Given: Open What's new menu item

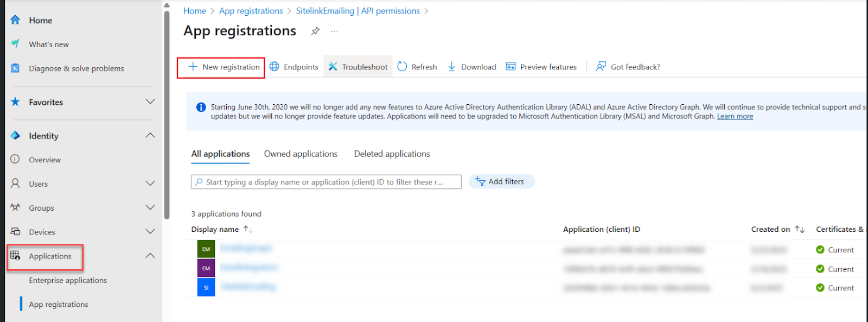Looking at the screenshot, I should 49,45.
